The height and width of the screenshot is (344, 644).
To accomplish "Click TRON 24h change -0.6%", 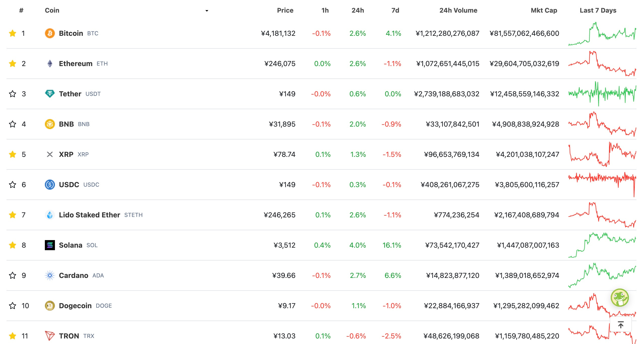I will point(356,336).
